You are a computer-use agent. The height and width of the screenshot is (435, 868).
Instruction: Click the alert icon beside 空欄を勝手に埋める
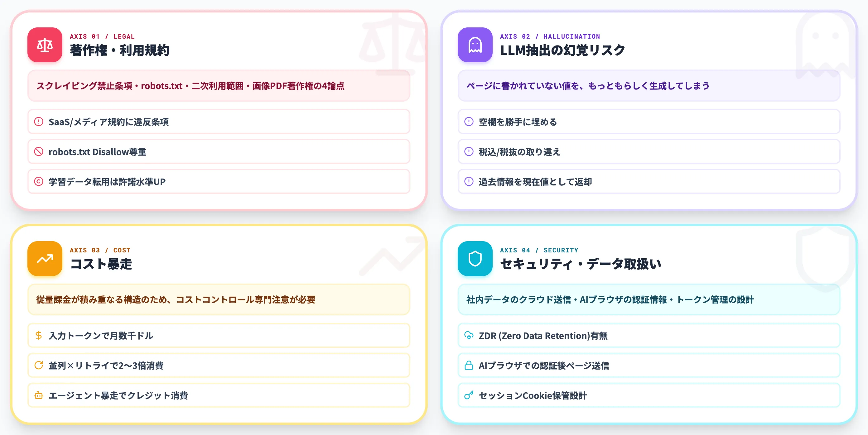click(469, 122)
